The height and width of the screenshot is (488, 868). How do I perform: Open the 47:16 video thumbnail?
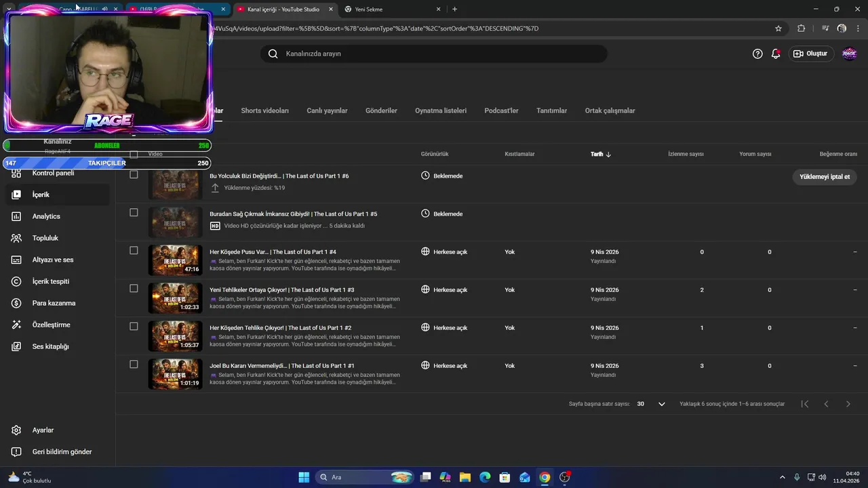pyautogui.click(x=175, y=260)
